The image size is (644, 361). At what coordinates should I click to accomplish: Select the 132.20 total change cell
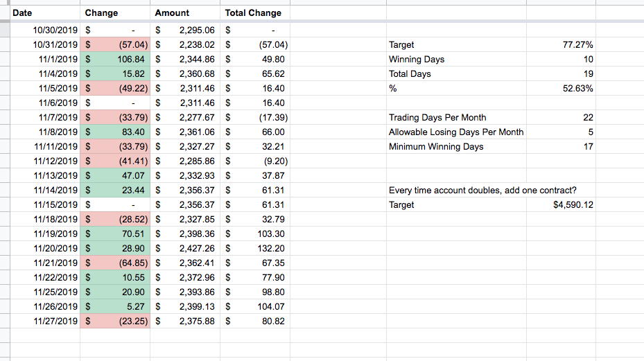coord(255,249)
